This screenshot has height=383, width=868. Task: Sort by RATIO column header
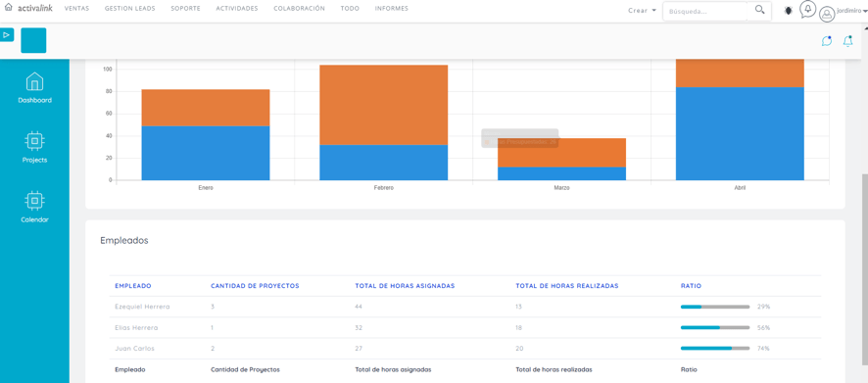pos(691,286)
